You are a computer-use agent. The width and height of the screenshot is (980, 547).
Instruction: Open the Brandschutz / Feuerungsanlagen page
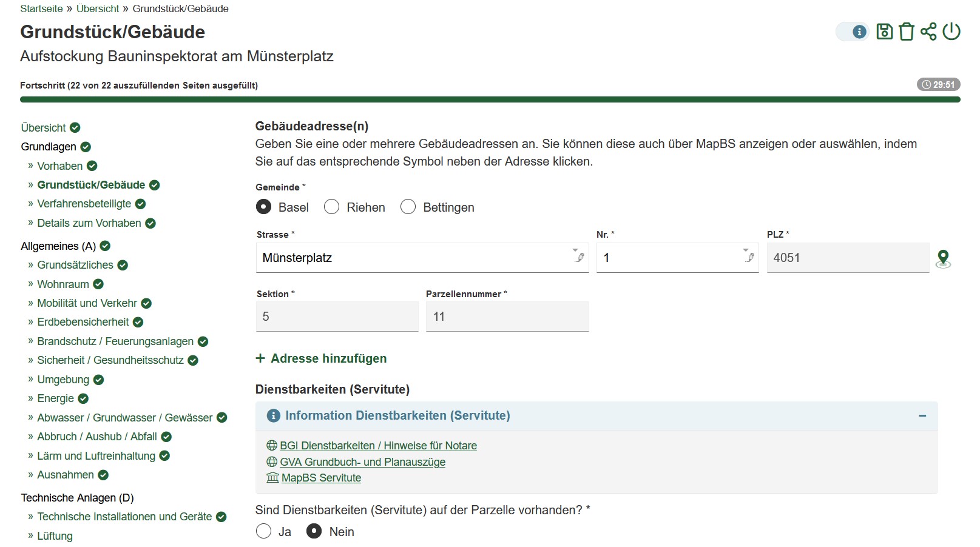tap(115, 341)
